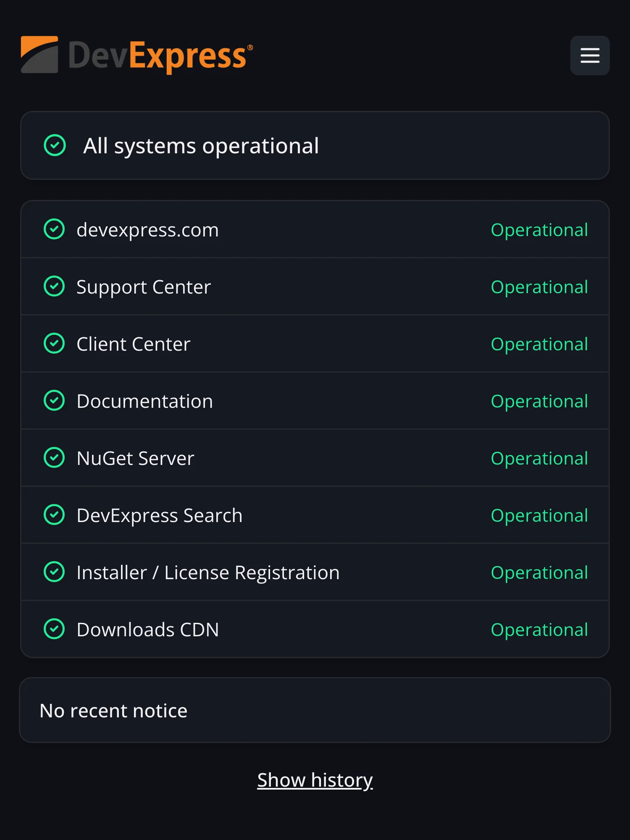Click the check icon beside Client Center
This screenshot has width=630, height=840.
(x=54, y=344)
